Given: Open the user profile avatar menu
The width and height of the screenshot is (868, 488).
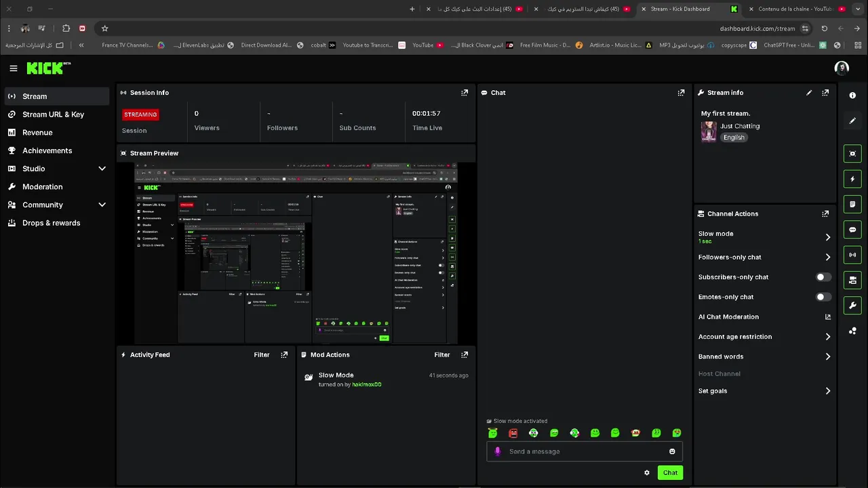Looking at the screenshot, I should coord(842,68).
